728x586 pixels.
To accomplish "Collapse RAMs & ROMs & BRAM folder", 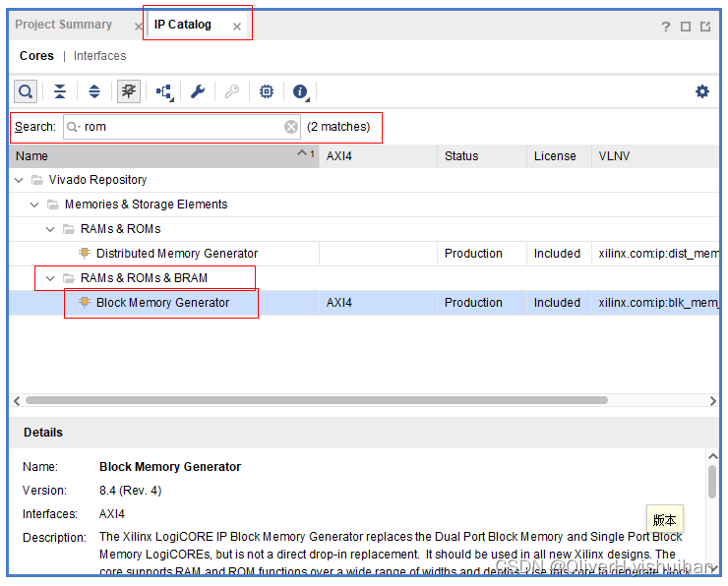I will 50,278.
